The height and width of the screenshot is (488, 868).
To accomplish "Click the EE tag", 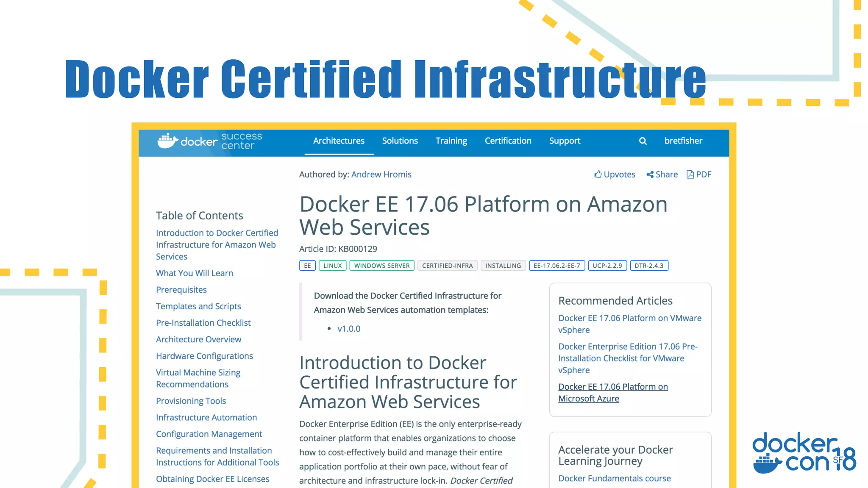I will point(308,266).
